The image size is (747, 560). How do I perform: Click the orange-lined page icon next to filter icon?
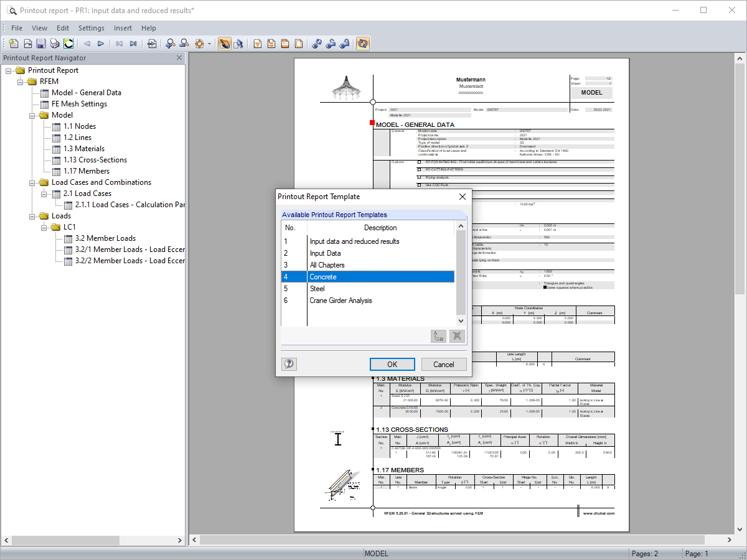click(271, 44)
